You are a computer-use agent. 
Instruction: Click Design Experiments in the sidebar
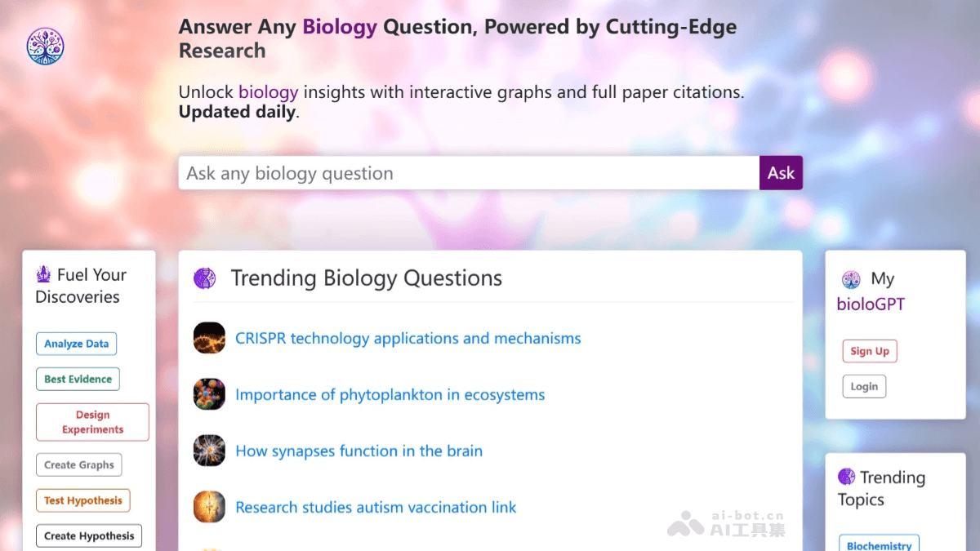coord(92,421)
